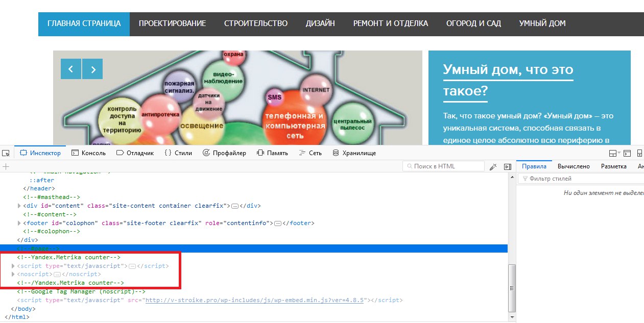Click the add new node plus icon
The width and height of the screenshot is (644, 323).
[6, 166]
